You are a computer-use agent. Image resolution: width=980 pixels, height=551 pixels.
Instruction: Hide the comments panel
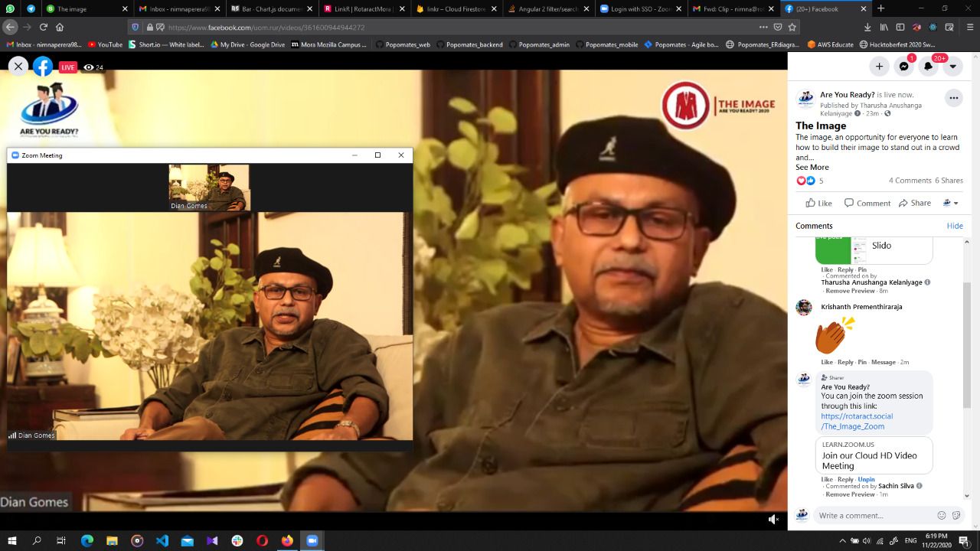point(955,226)
